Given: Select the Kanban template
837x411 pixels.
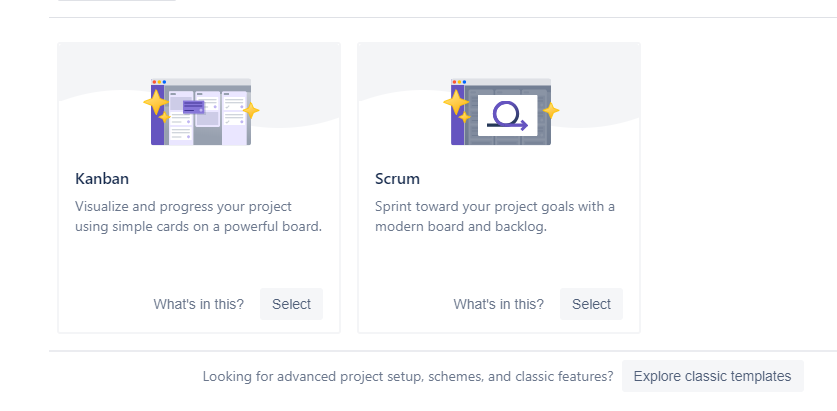Looking at the screenshot, I should [x=291, y=304].
